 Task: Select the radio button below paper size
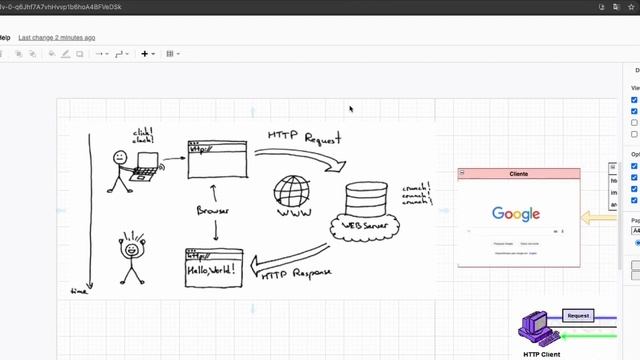[638, 243]
